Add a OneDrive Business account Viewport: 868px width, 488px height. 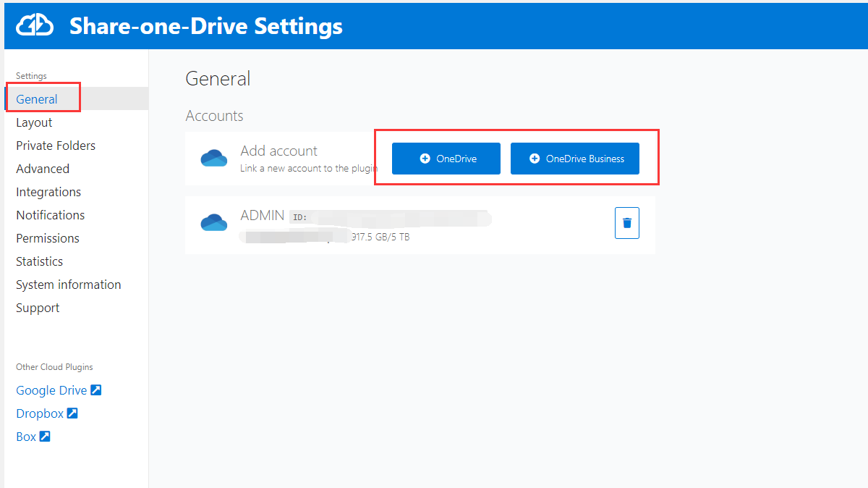[x=575, y=159]
